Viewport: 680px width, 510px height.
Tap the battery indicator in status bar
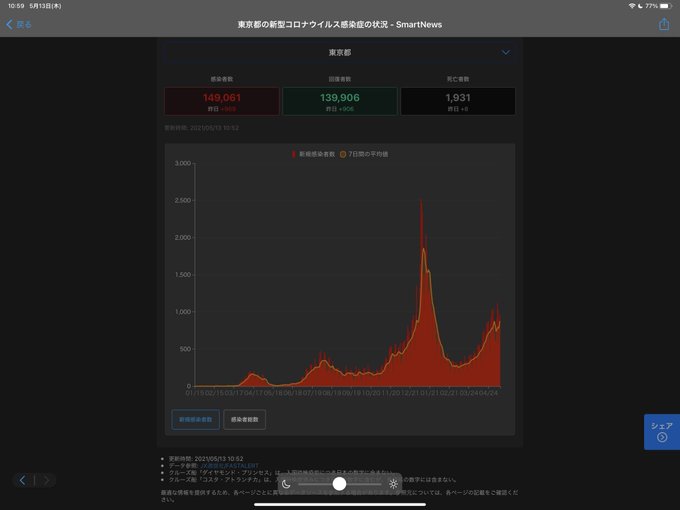666,6
